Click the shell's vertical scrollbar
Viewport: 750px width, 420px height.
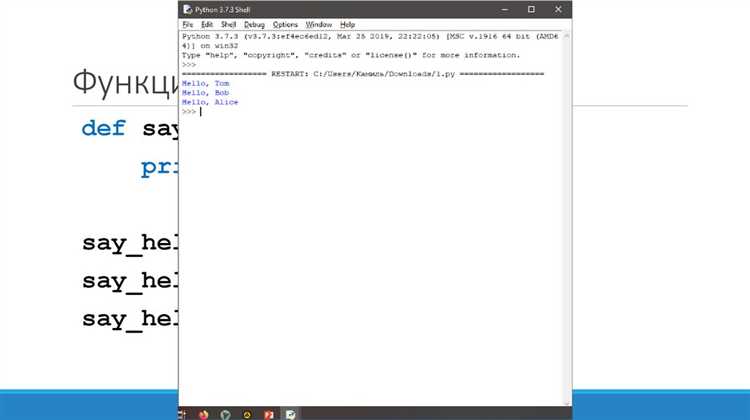567,219
